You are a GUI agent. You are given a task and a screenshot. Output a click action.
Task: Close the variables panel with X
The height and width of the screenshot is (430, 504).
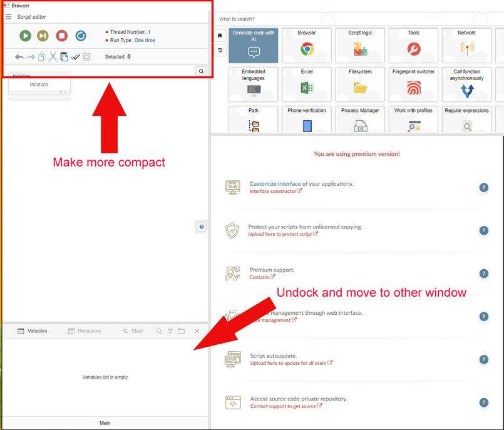click(197, 331)
